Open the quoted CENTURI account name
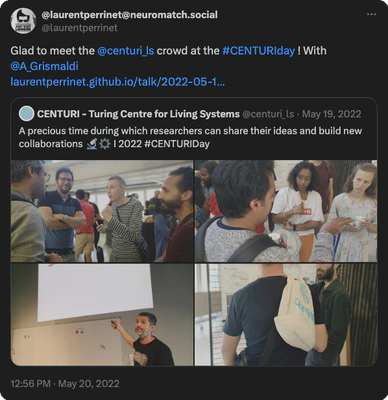The height and width of the screenshot is (400, 388). 138,114
